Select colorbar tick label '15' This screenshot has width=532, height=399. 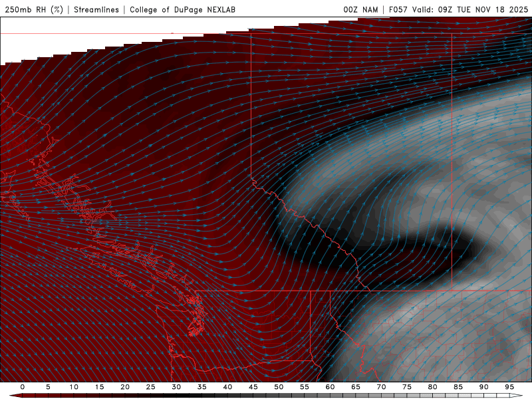coord(99,387)
